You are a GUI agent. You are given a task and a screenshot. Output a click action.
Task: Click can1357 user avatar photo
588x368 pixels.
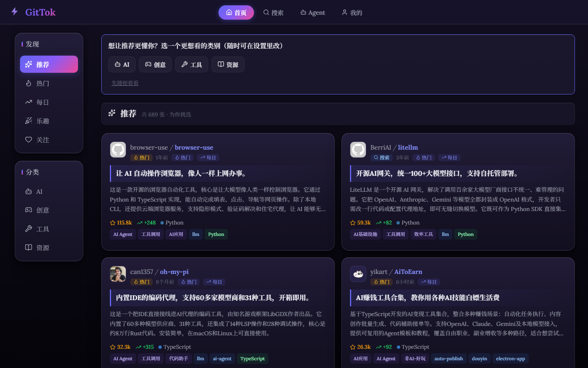[118, 274]
